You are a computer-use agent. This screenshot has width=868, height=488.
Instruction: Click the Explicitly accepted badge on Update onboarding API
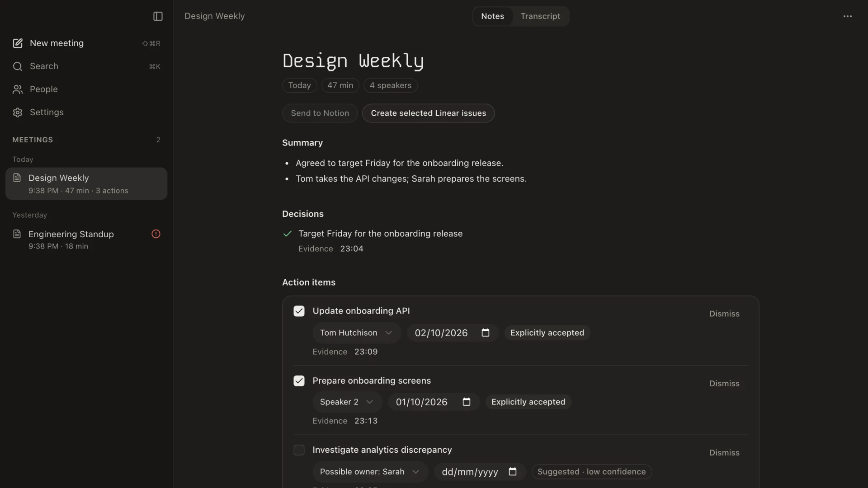pos(547,333)
